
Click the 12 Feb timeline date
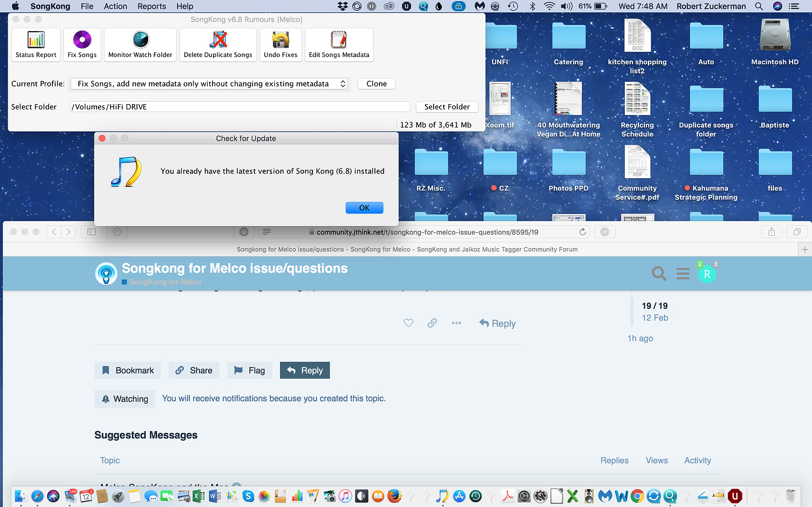[655, 318]
